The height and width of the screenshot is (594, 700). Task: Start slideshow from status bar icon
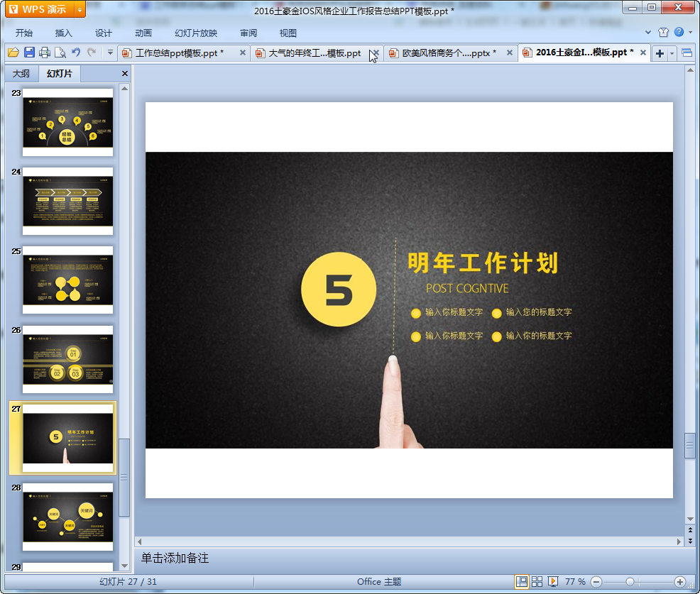click(553, 581)
